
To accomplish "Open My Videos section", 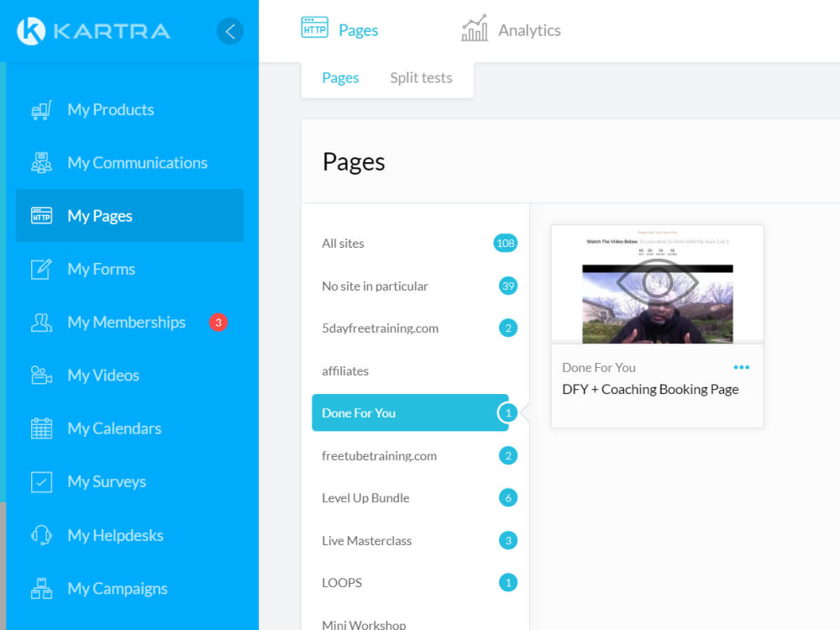I will pos(129,375).
